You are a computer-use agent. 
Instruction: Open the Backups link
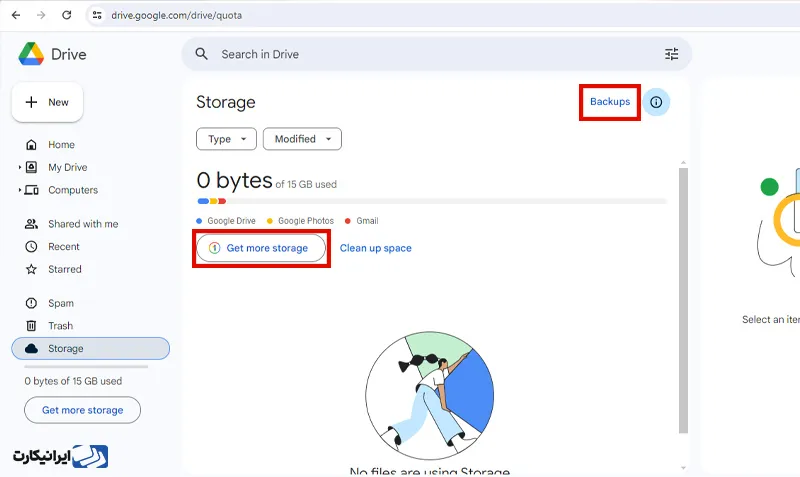(x=610, y=102)
